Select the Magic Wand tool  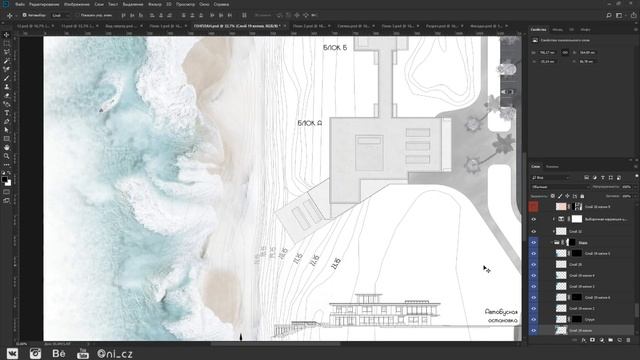7,61
